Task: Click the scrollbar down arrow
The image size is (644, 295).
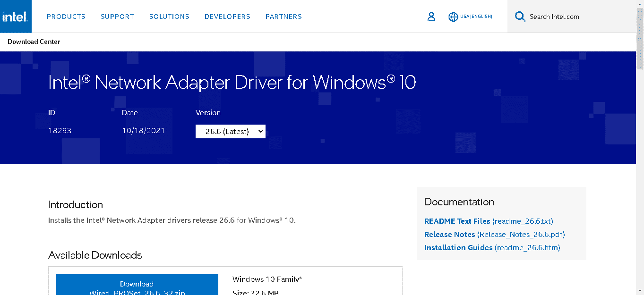Action: (x=640, y=291)
